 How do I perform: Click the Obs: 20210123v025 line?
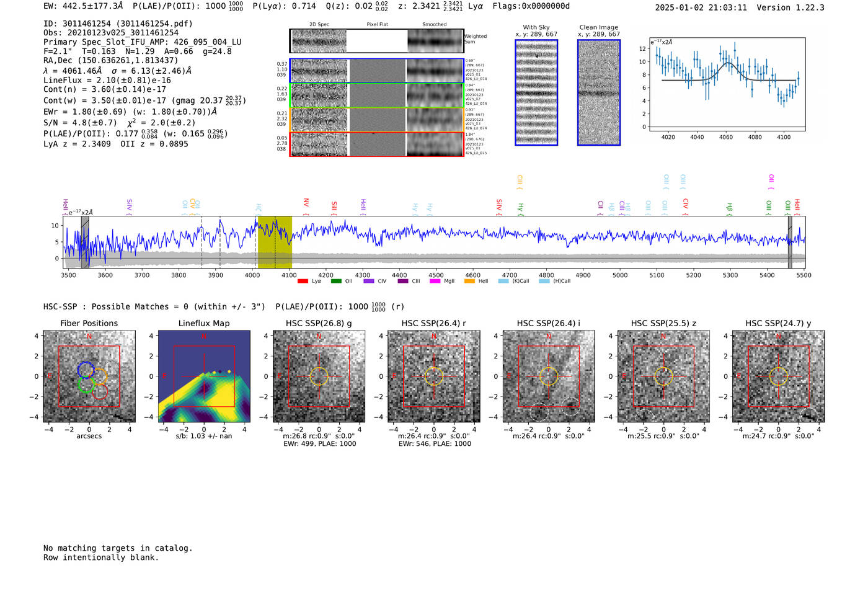111,33
